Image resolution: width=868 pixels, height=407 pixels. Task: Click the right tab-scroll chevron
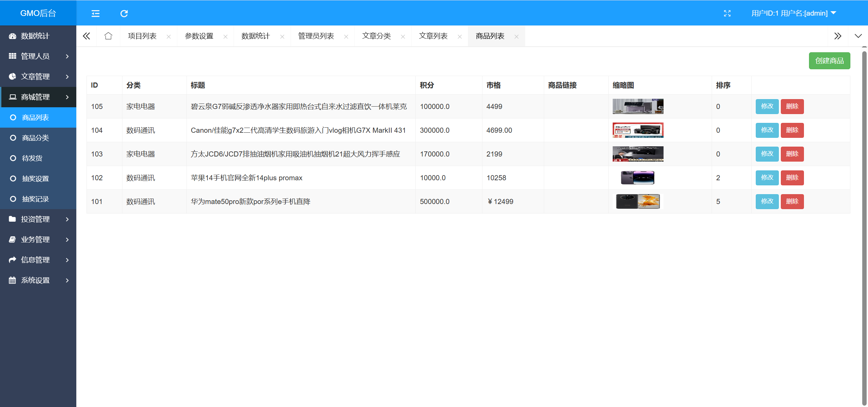click(x=838, y=36)
